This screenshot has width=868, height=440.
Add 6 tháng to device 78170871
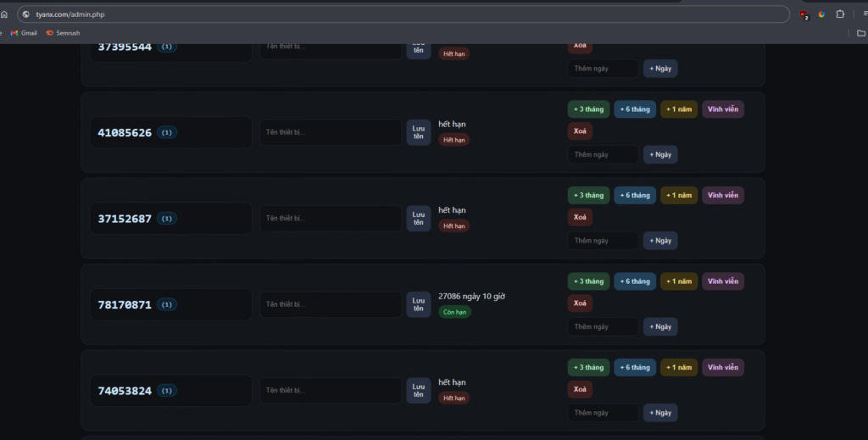pos(635,281)
